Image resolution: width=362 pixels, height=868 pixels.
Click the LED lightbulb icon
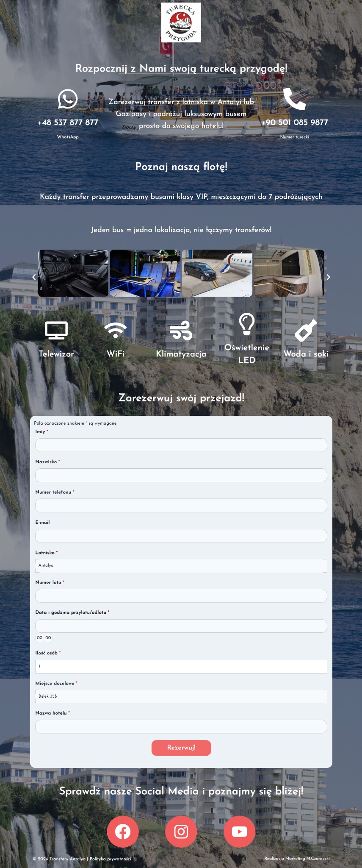247,324
